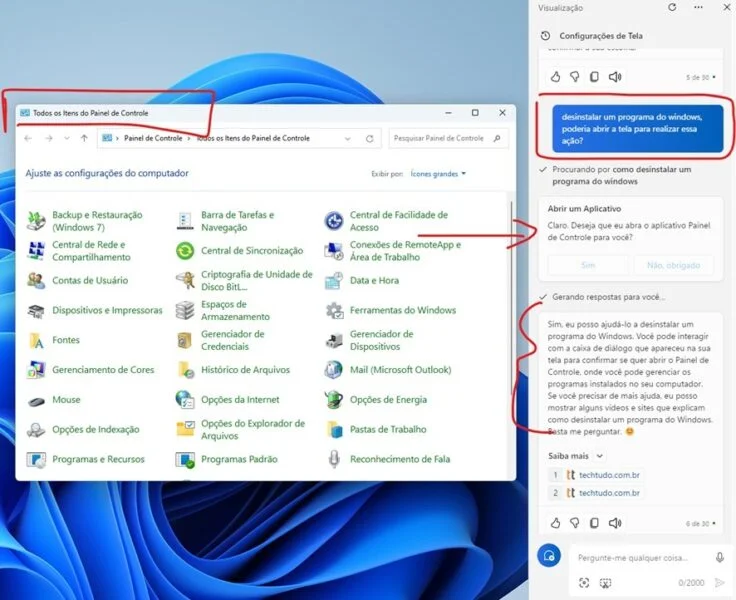
Task: Click Sim to open Painel de Controle
Action: pyautogui.click(x=588, y=265)
